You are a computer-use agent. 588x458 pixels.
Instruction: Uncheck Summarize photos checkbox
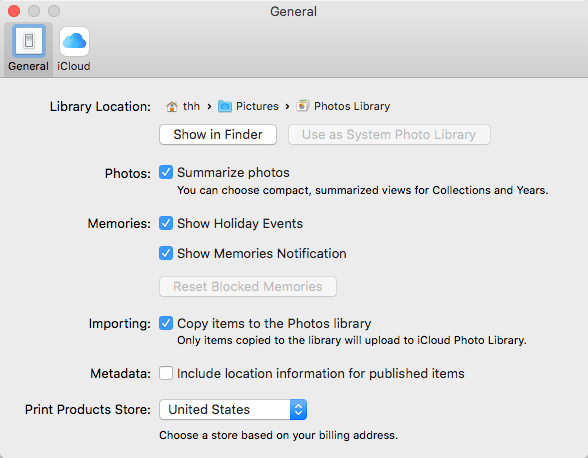[166, 172]
